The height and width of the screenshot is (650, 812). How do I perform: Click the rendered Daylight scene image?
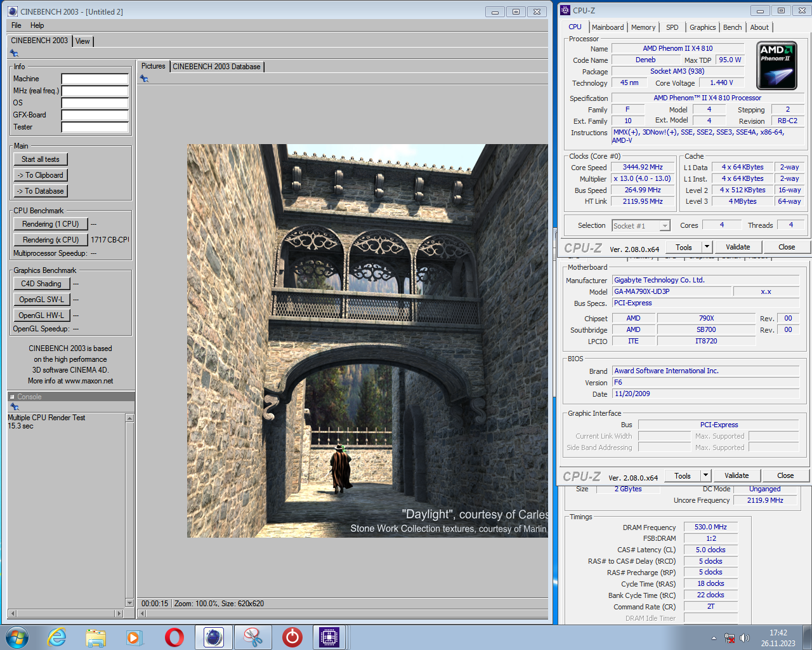[367, 341]
